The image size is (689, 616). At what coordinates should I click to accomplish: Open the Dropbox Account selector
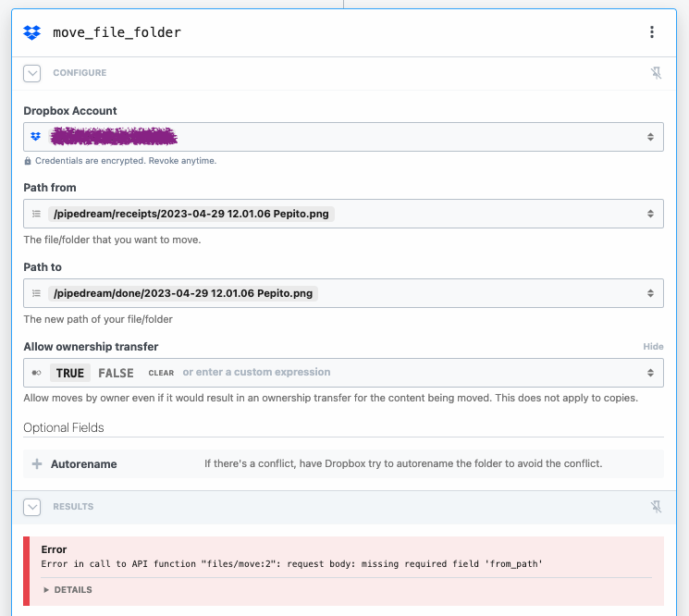(x=343, y=137)
